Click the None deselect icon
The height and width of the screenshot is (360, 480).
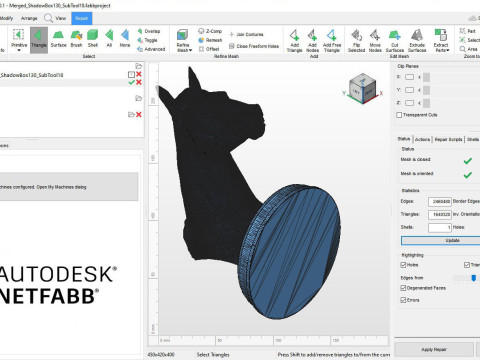coord(125,39)
